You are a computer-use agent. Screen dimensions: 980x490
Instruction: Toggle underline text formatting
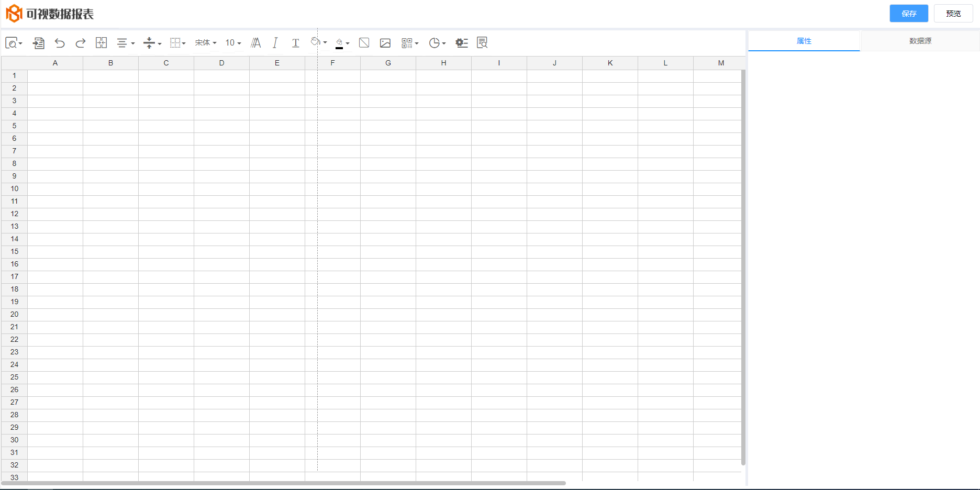pyautogui.click(x=296, y=43)
